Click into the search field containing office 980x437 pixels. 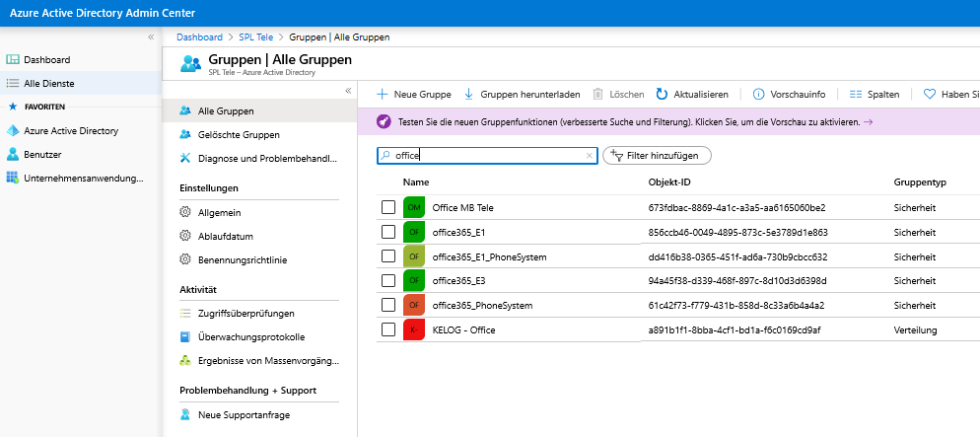click(487, 156)
